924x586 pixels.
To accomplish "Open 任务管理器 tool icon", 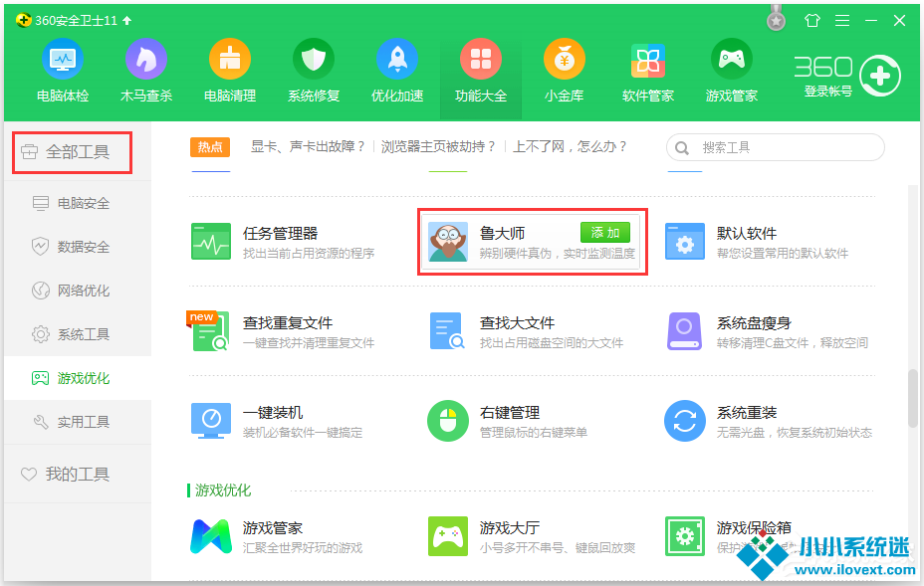I will pyautogui.click(x=211, y=242).
